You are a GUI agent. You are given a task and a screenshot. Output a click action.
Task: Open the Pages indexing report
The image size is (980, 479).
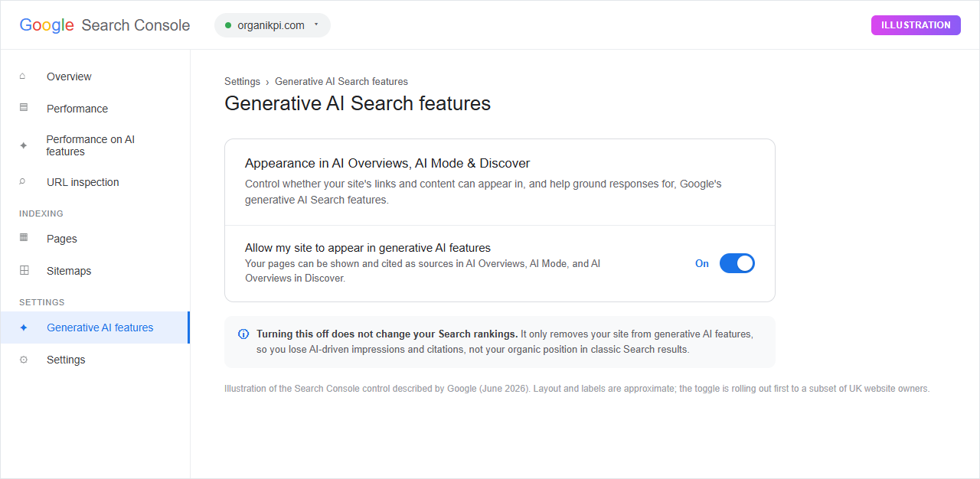(x=95, y=239)
